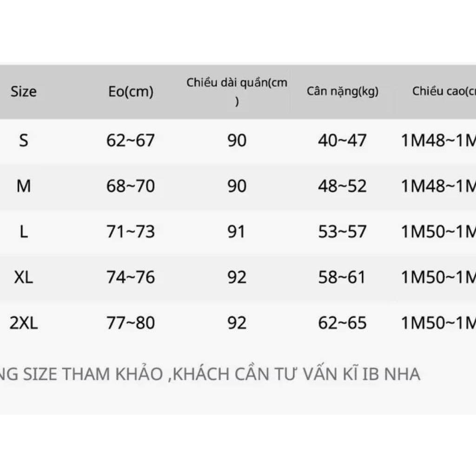This screenshot has width=476, height=476.
Task: Click the Size column header
Action: click(x=23, y=92)
